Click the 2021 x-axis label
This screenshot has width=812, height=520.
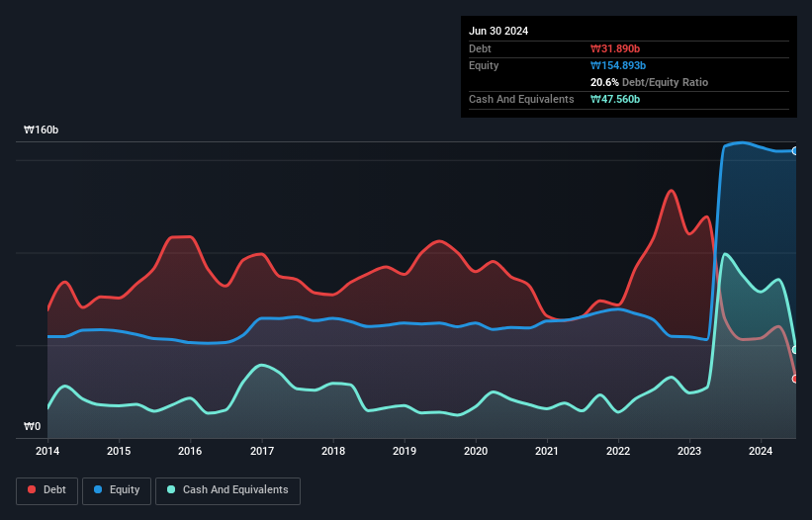[547, 451]
